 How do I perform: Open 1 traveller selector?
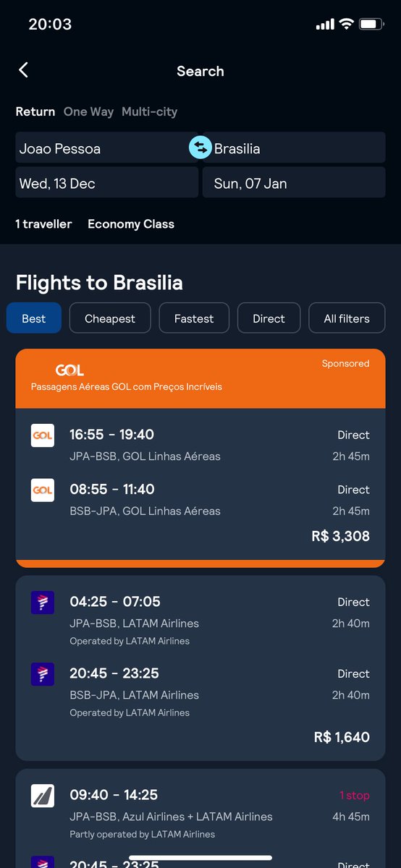[44, 224]
